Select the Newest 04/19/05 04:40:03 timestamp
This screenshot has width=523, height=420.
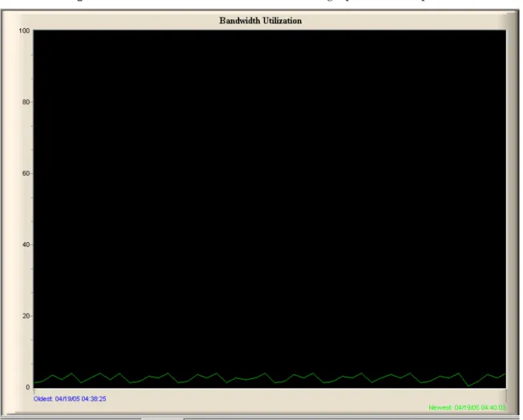pos(468,407)
